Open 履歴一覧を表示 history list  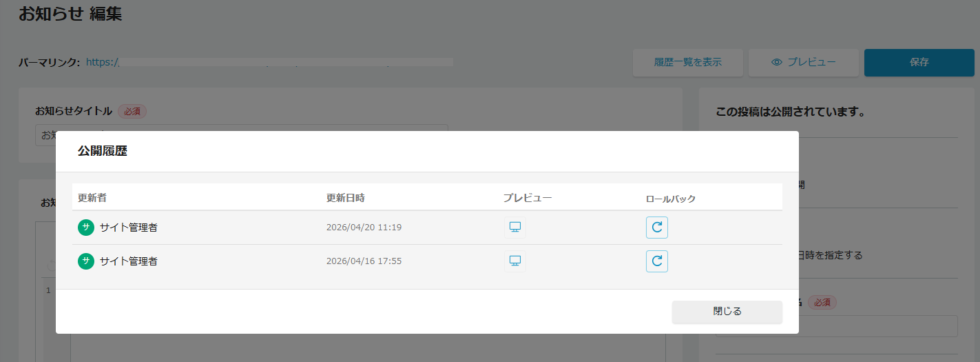[x=687, y=62]
